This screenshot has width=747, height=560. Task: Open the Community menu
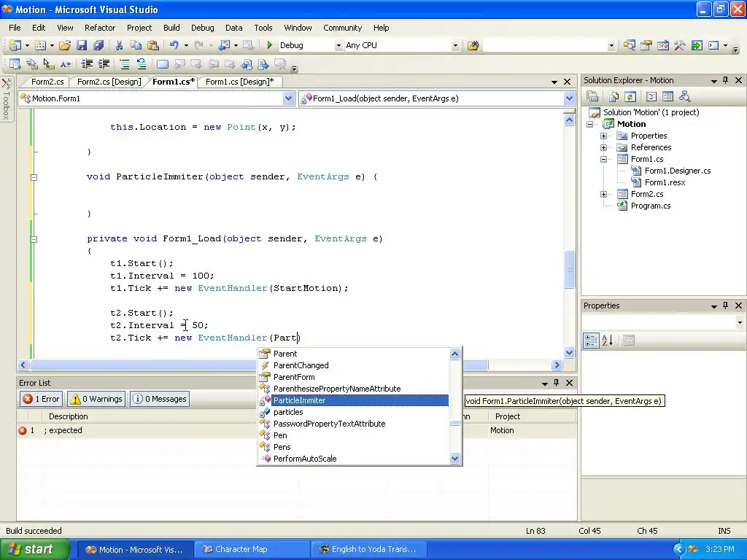[x=343, y=28]
